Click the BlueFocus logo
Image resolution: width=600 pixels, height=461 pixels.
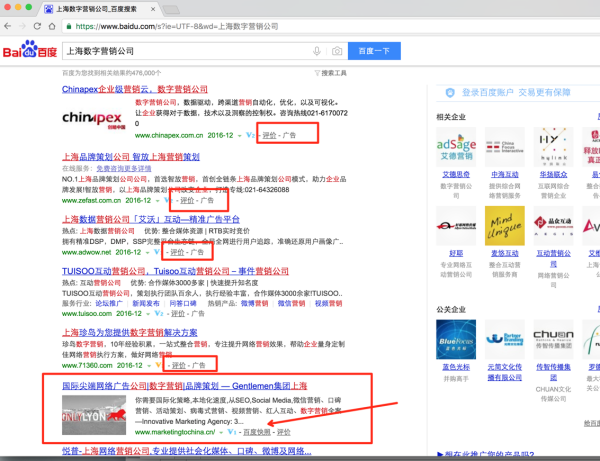pos(456,339)
